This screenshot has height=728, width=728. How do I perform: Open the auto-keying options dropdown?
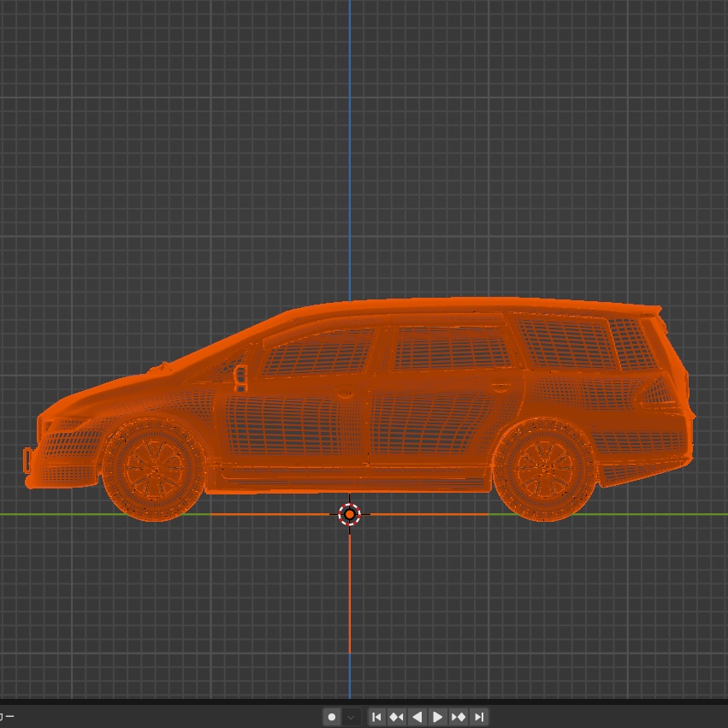[x=350, y=717]
